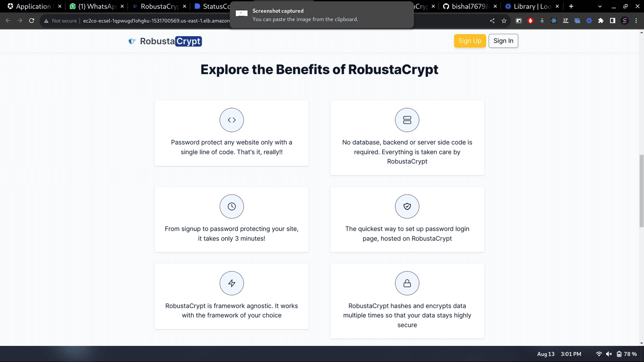
Task: Click the Screenshot captured notification
Action: point(322,15)
